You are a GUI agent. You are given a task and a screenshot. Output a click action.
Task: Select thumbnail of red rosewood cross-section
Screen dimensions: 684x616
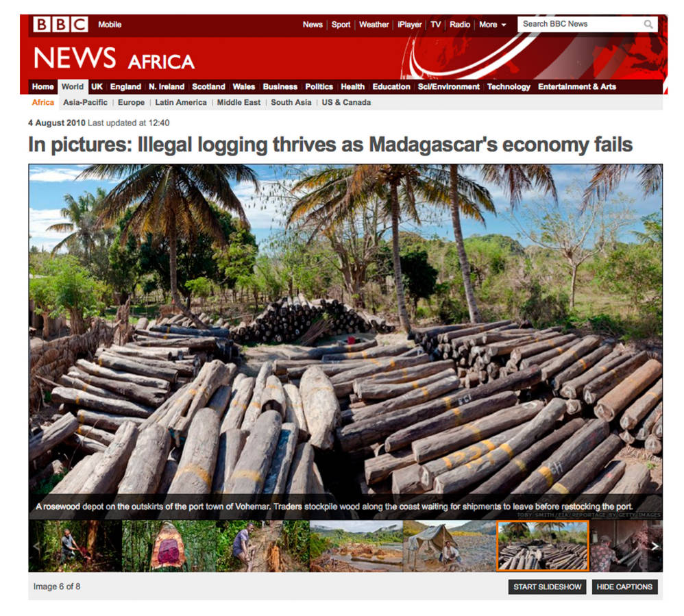(x=169, y=545)
